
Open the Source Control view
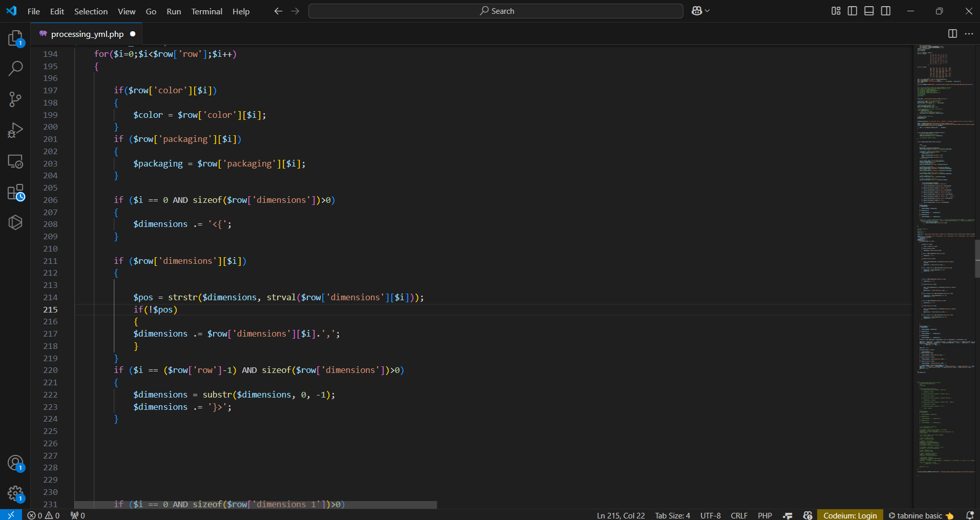[x=15, y=99]
